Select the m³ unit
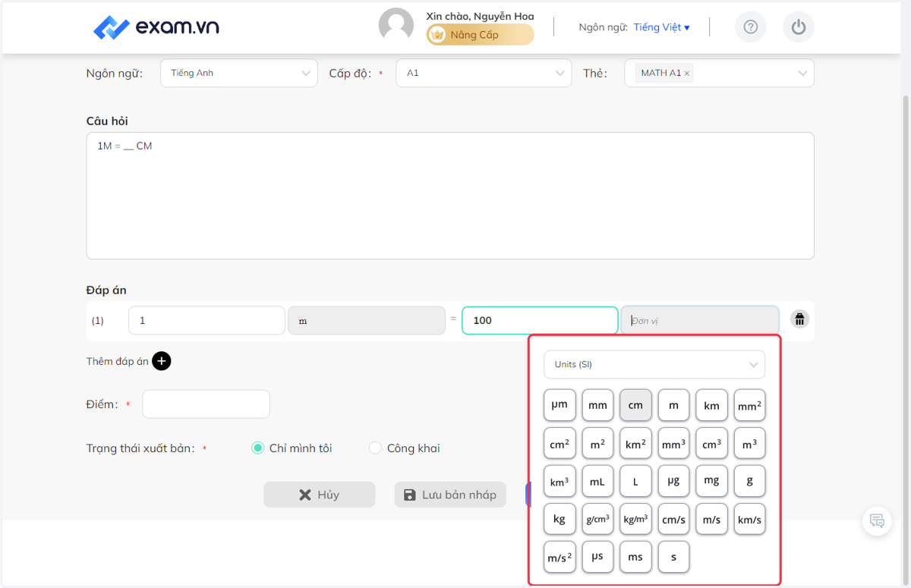911x588 pixels. point(749,443)
